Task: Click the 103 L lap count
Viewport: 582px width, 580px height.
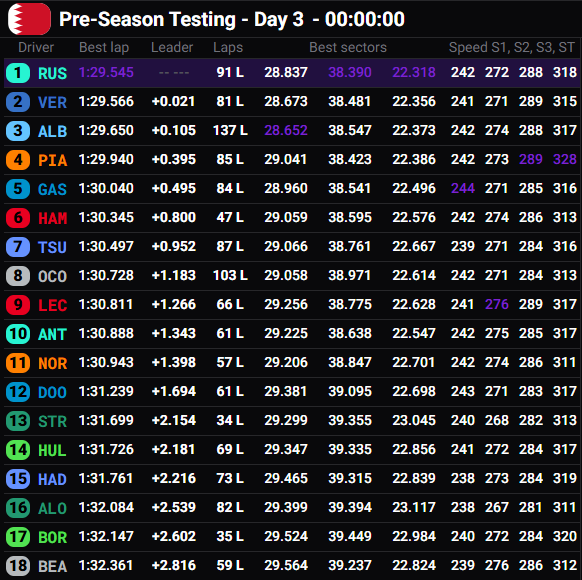Action: pos(230,275)
